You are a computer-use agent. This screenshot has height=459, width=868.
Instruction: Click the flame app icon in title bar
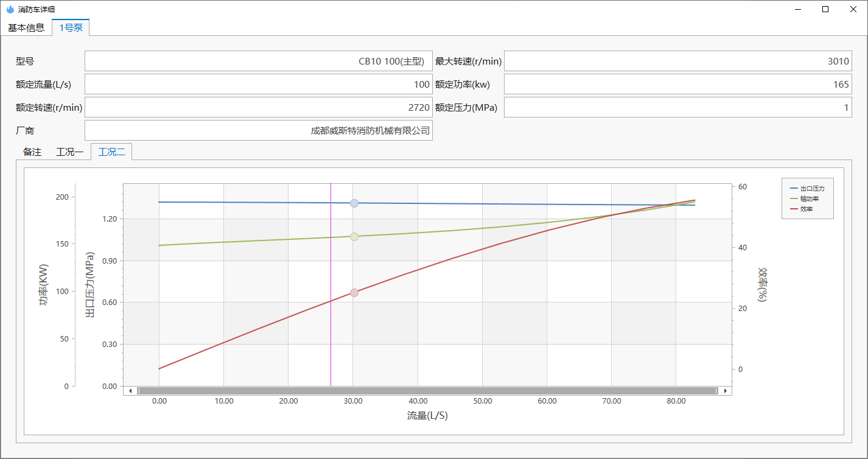tap(10, 9)
